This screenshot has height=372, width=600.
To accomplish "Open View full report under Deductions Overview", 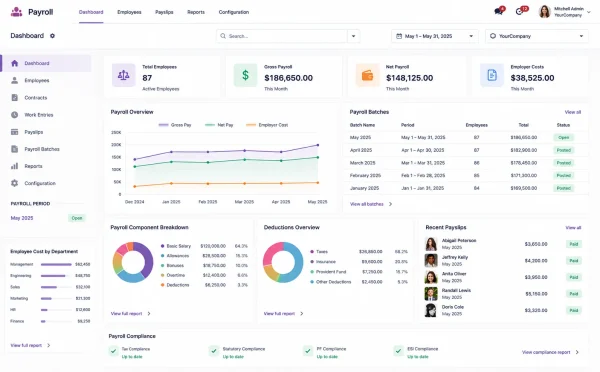I will [x=279, y=313].
